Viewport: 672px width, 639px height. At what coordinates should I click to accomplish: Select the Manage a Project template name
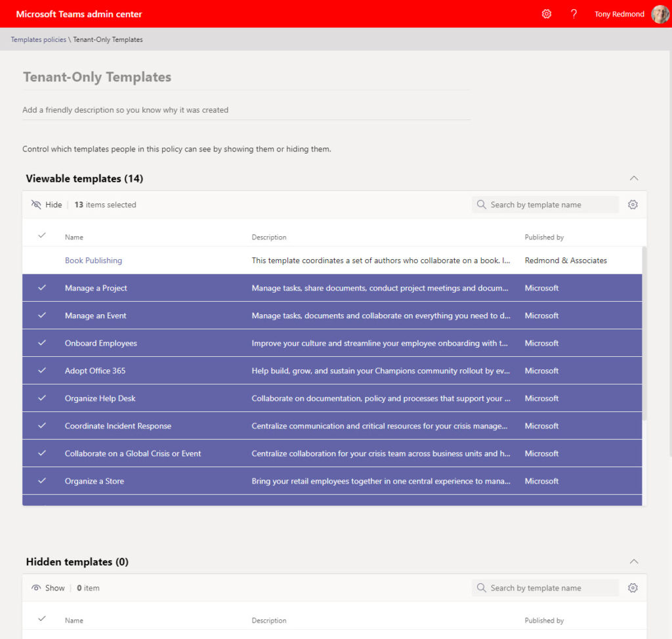point(96,288)
